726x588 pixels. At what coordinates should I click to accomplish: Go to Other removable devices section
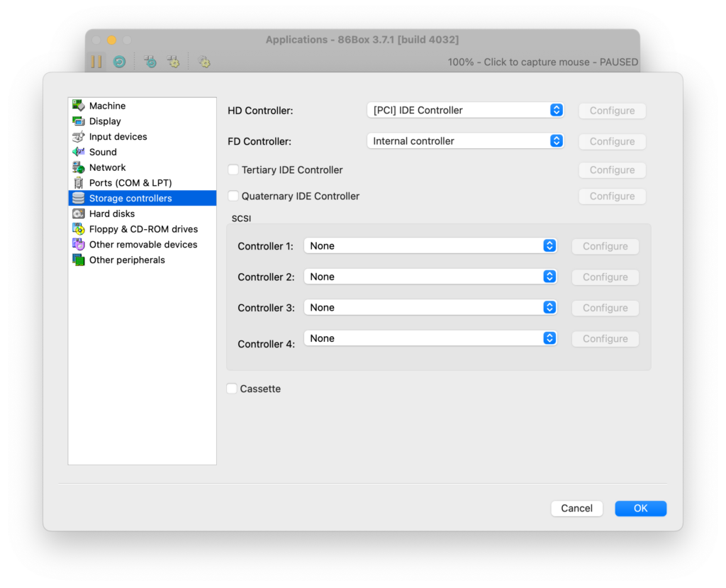pyautogui.click(x=143, y=245)
